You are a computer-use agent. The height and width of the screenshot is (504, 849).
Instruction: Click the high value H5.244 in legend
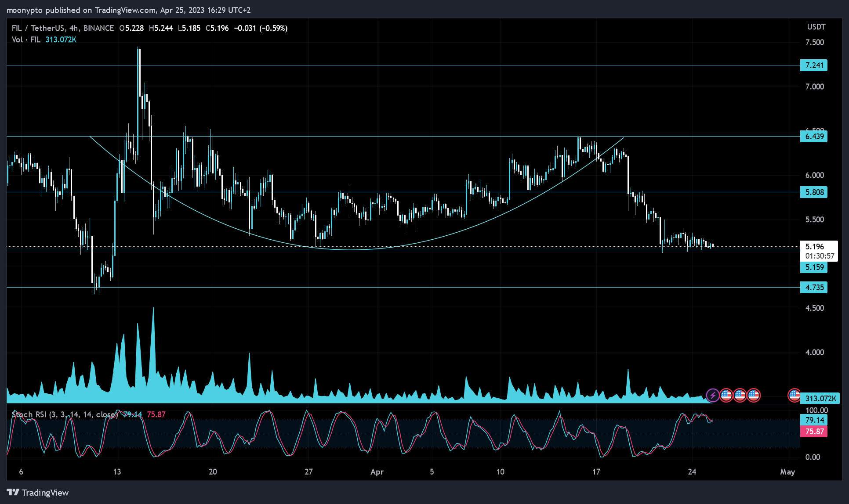click(161, 28)
